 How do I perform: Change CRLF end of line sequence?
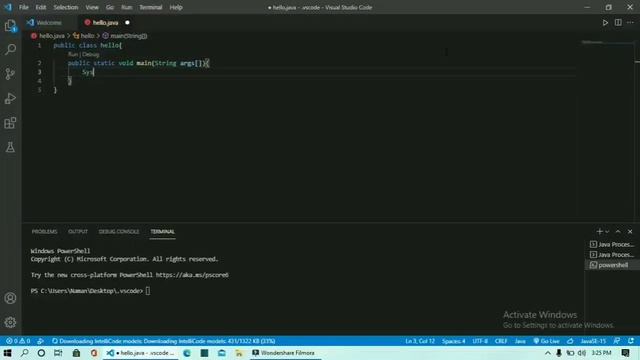[x=501, y=341]
